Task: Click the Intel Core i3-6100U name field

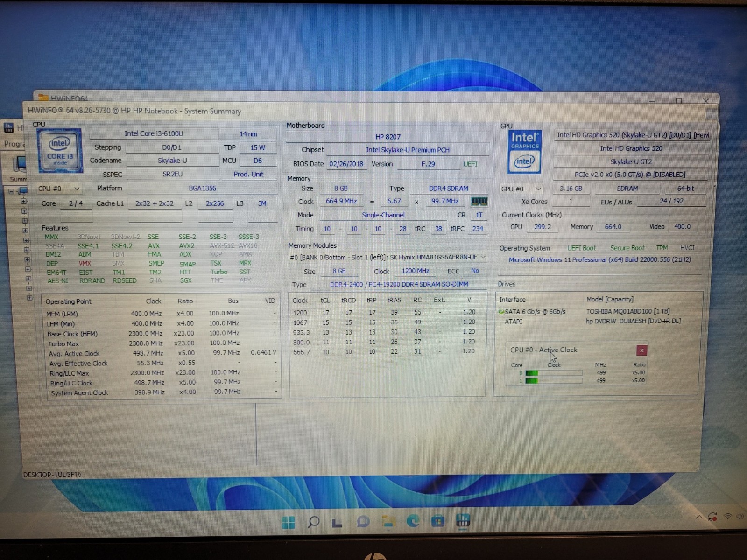Action: 154,133
